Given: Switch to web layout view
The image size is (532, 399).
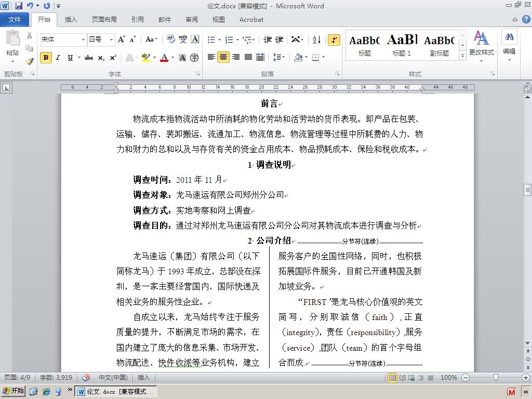Looking at the screenshot, I should (411, 378).
